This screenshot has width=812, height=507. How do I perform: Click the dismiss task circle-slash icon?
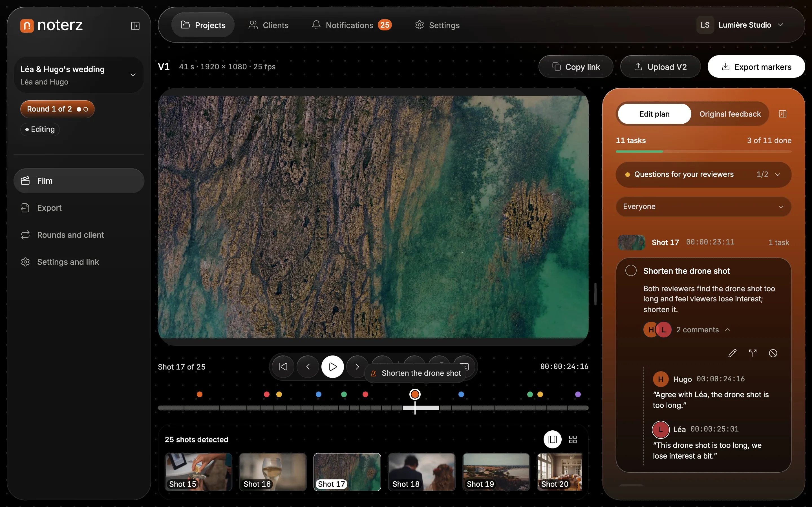pos(773,353)
